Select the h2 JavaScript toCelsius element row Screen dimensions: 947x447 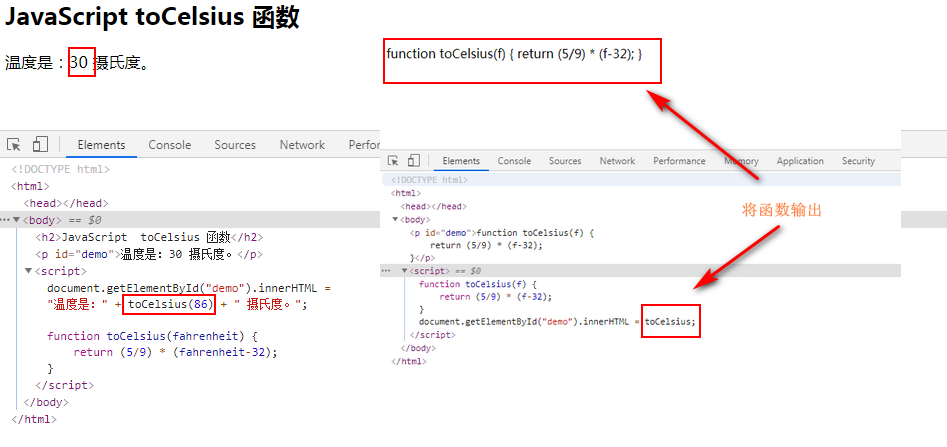click(x=149, y=237)
